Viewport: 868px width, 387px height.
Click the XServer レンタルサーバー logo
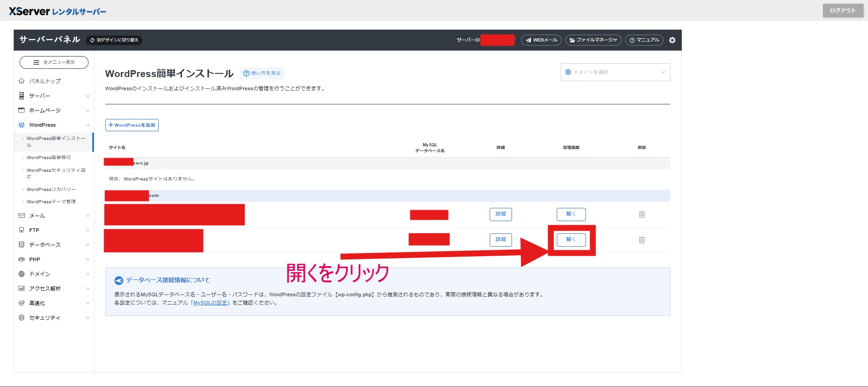[58, 11]
